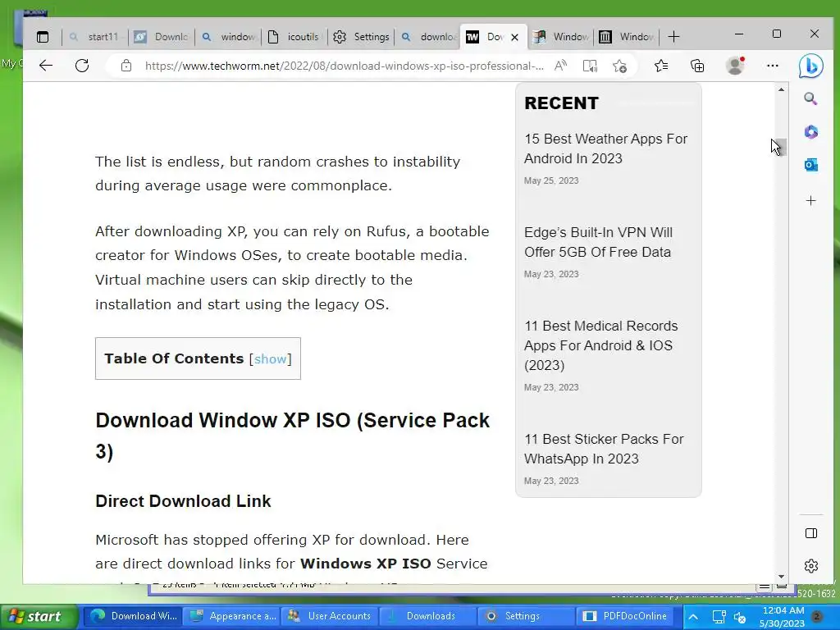Open muted volume tray icon
840x630 pixels.
click(740, 617)
